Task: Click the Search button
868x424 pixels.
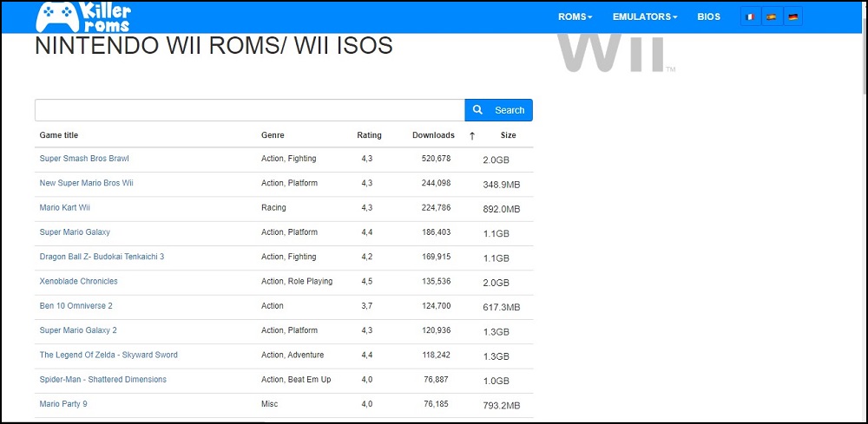Action: click(x=499, y=110)
